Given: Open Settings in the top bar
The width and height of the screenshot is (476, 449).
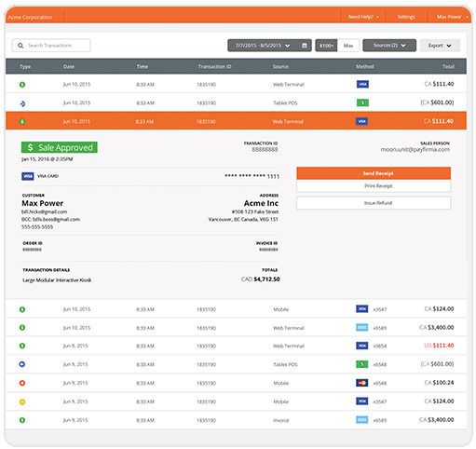Looking at the screenshot, I should tap(406, 17).
